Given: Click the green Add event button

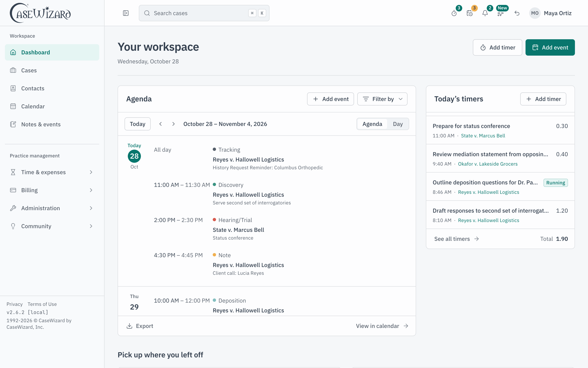Looking at the screenshot, I should point(550,47).
